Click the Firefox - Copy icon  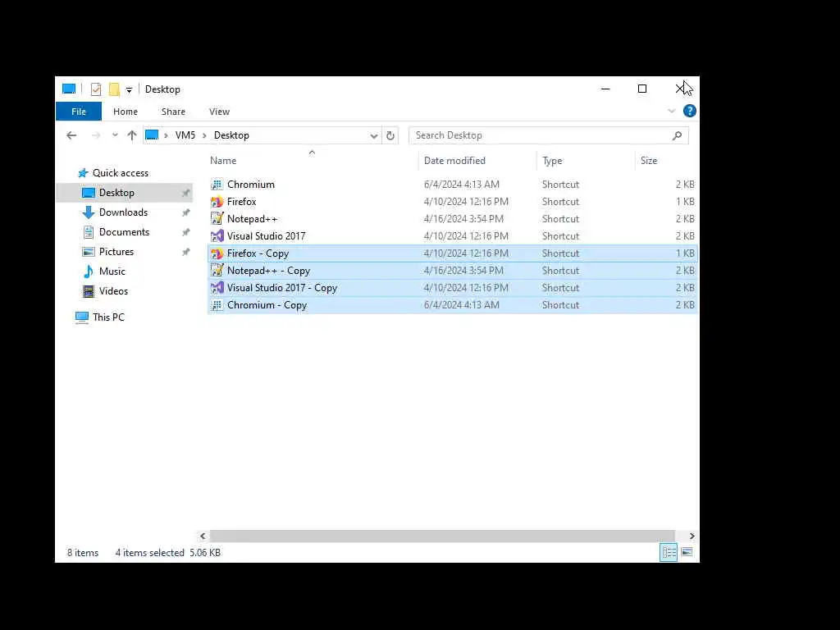pyautogui.click(x=217, y=253)
